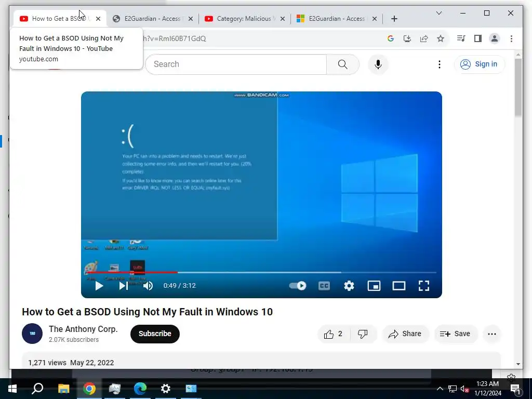Viewport: 532px width, 399px height.
Task: Seek along the video progress bar
Action: pyautogui.click(x=262, y=272)
